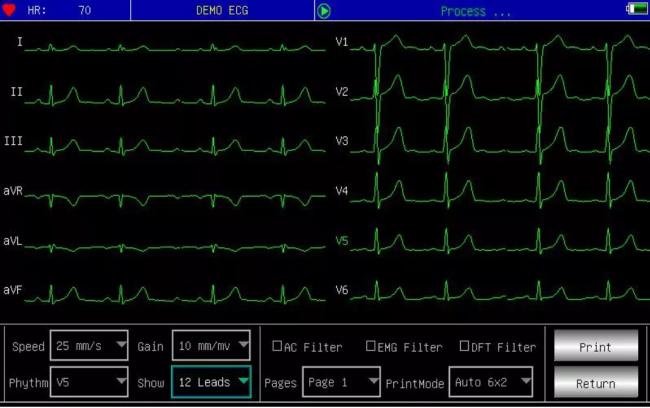Screen dimensions: 650x408
Task: Click the battery status icon
Action: coord(636,10)
